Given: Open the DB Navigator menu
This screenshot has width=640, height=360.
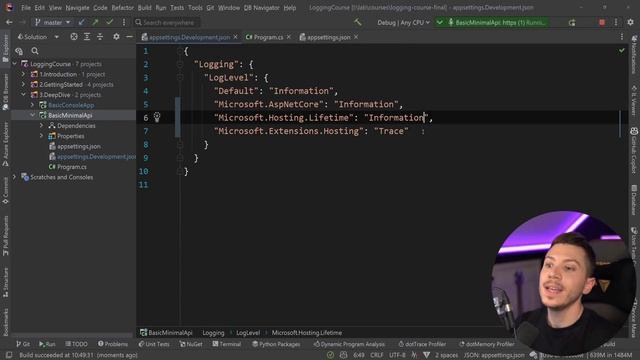Looking at the screenshot, I should [261, 8].
